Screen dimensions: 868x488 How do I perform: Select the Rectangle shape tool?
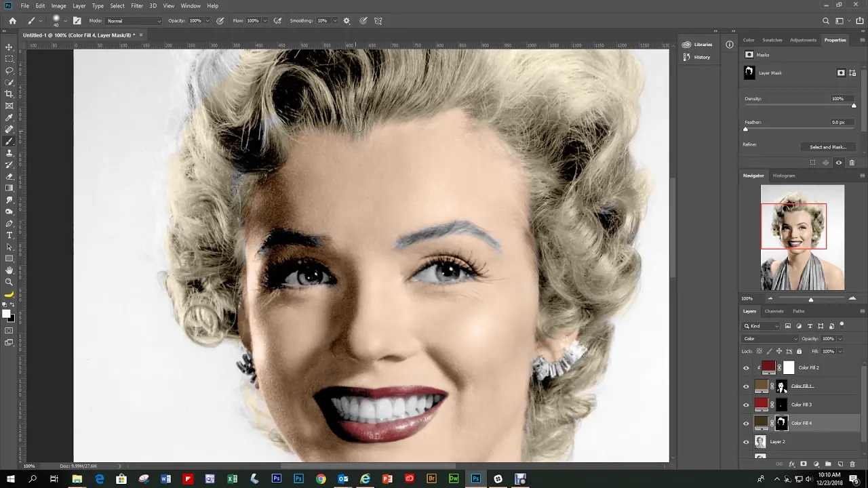click(x=9, y=259)
